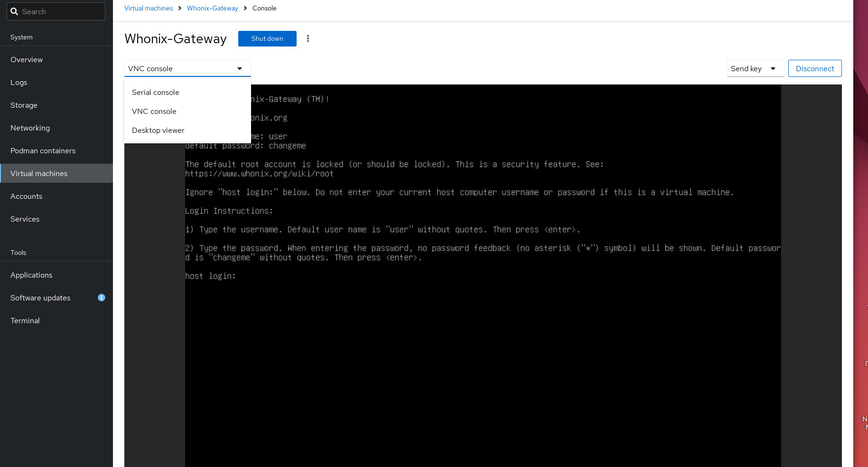Open Podman containers section
Viewport: 868px width, 467px height.
click(x=43, y=151)
